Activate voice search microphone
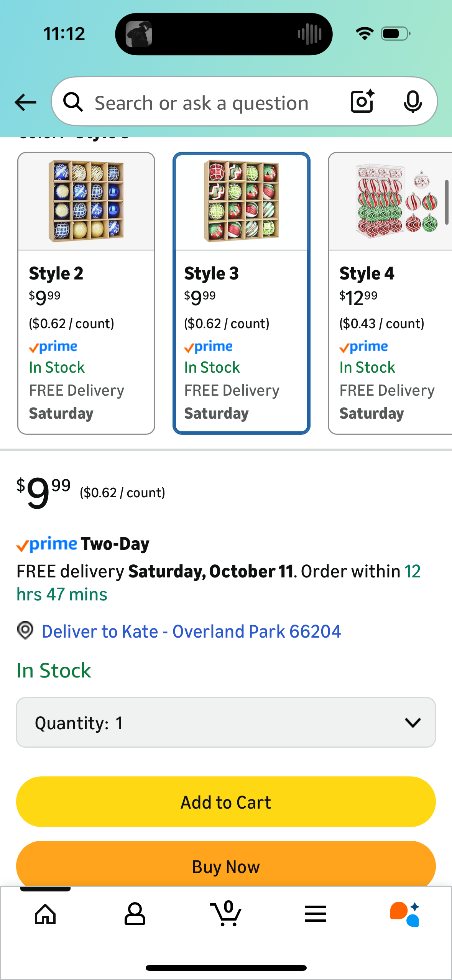The image size is (452, 980). coord(413,102)
